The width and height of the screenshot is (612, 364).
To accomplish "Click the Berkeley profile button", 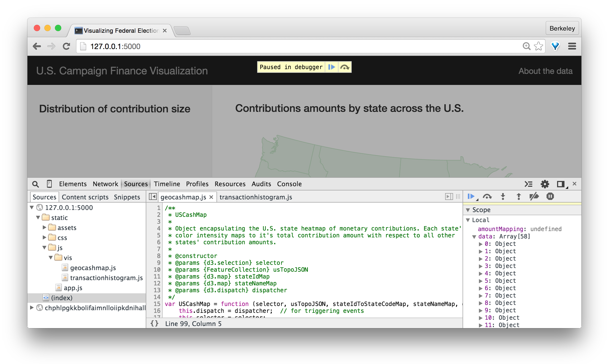I will pyautogui.click(x=562, y=28).
